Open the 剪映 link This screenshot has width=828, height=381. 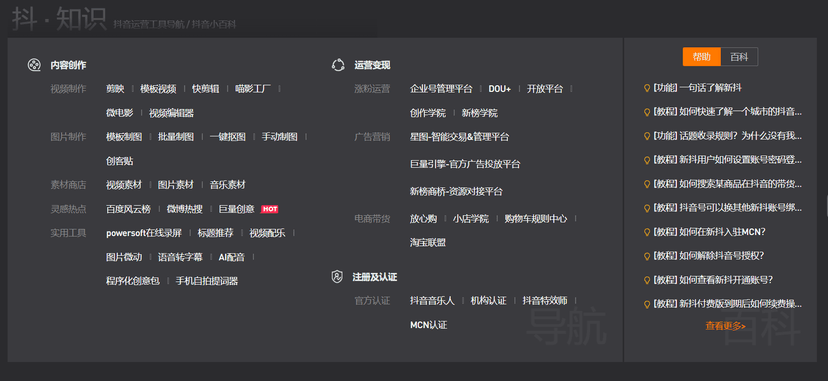tap(115, 89)
